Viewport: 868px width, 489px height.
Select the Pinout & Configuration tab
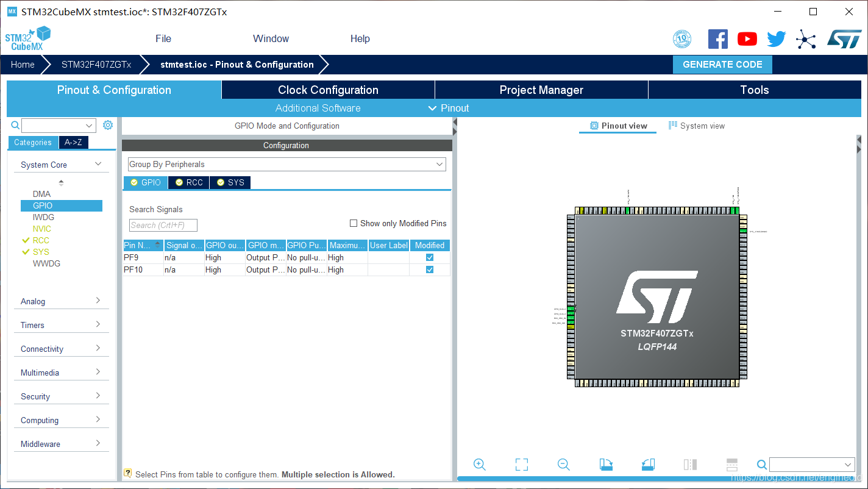pyautogui.click(x=114, y=90)
